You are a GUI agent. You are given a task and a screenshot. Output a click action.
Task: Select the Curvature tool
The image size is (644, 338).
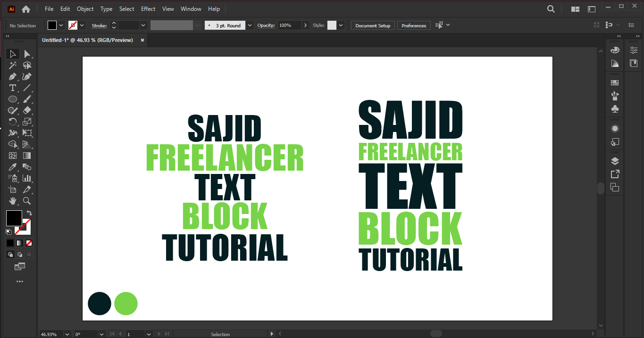(27, 76)
